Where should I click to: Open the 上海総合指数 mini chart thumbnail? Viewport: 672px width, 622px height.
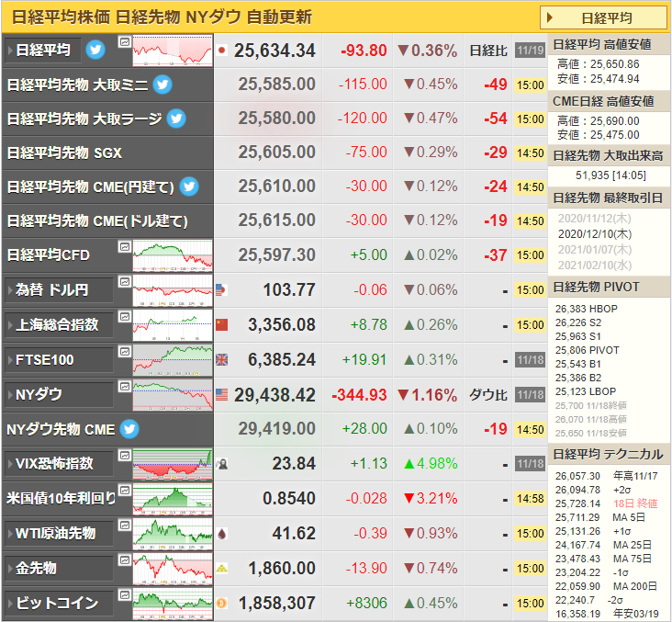click(173, 325)
